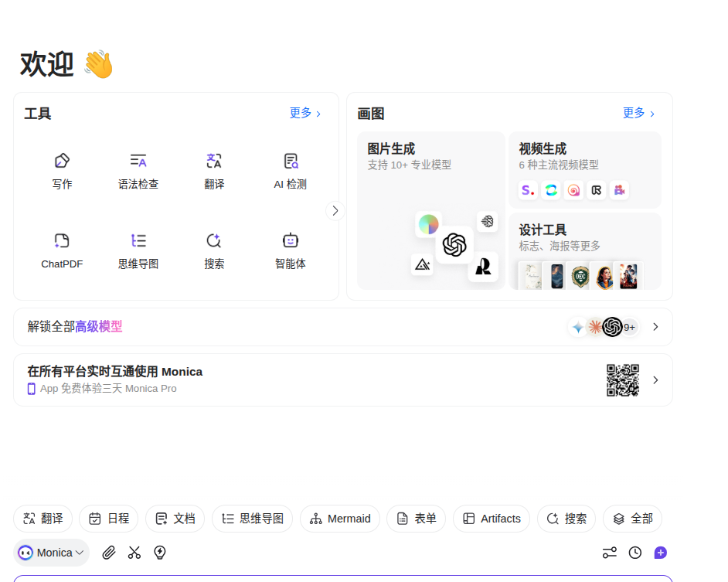Expand the advanced models banner chevron
The image size is (728, 582).
[x=655, y=327]
